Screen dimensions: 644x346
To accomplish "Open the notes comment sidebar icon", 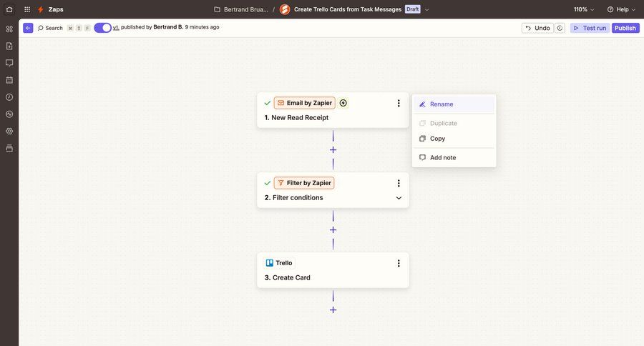I will click(9, 63).
